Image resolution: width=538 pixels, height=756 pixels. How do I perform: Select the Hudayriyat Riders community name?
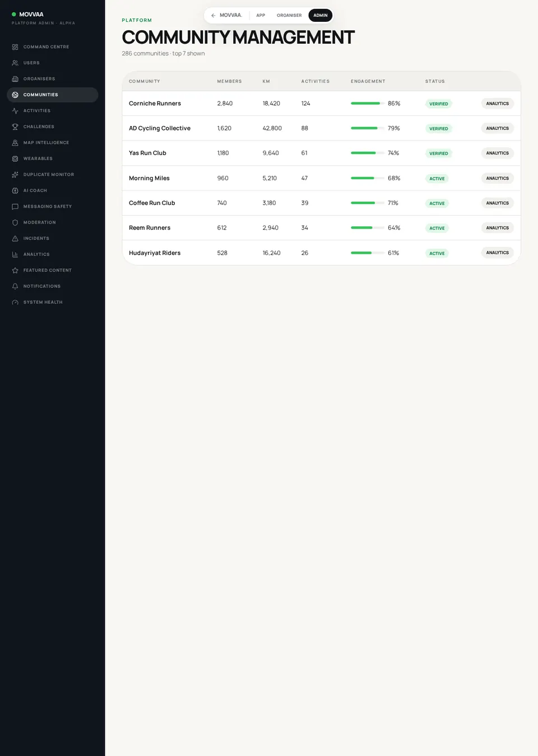pyautogui.click(x=155, y=253)
